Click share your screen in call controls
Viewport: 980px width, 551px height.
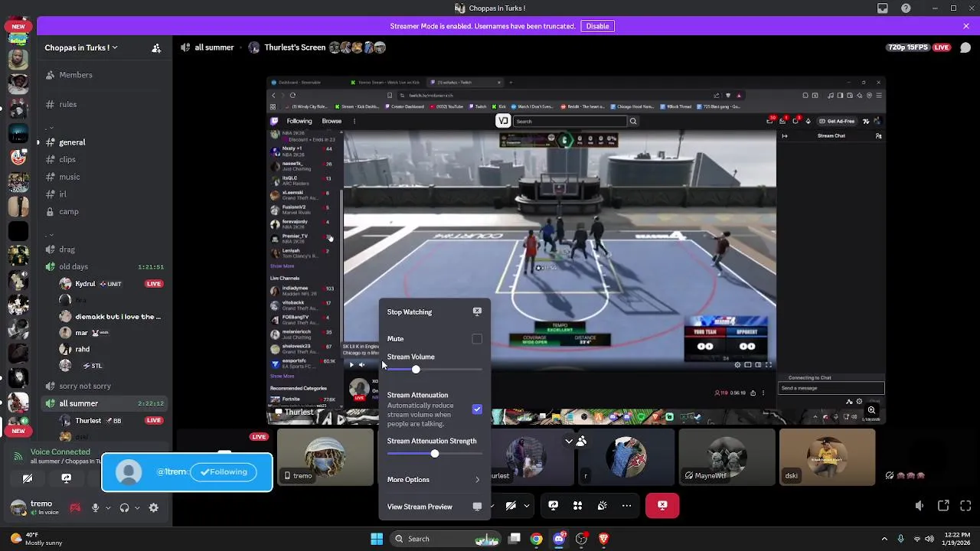pyautogui.click(x=554, y=506)
